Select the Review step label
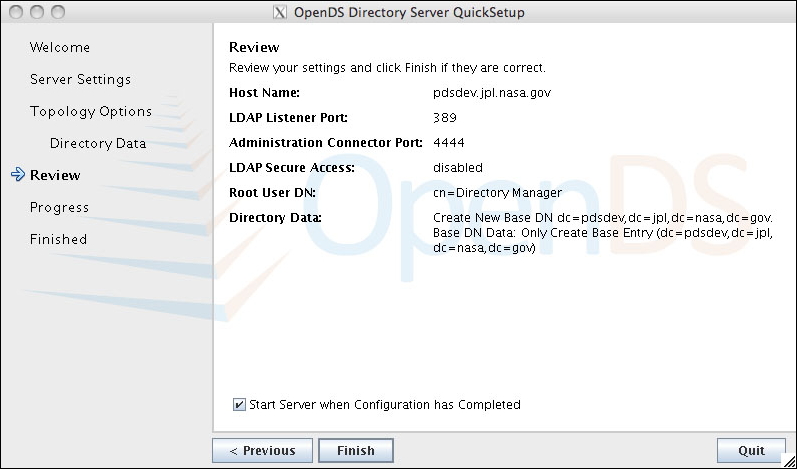 55,175
